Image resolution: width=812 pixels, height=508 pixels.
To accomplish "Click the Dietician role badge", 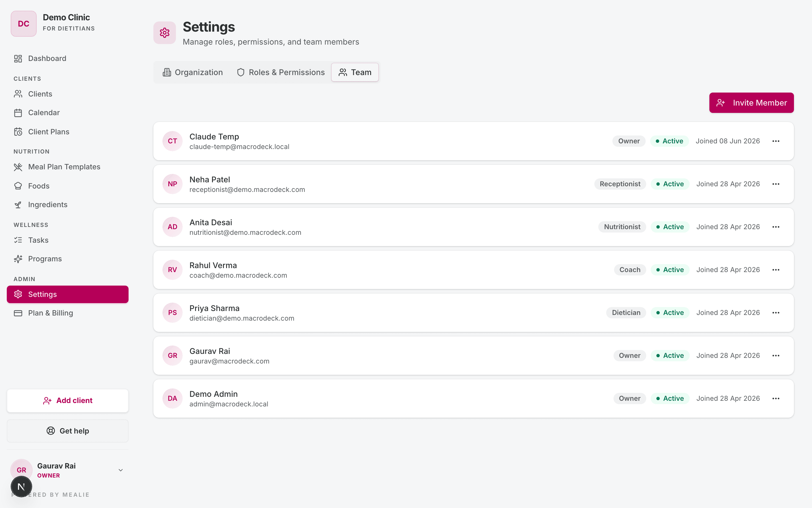I will 626,313.
